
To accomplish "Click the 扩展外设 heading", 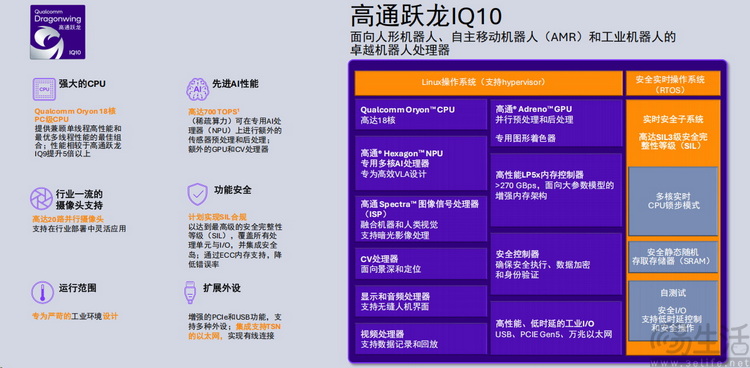I will [x=222, y=288].
